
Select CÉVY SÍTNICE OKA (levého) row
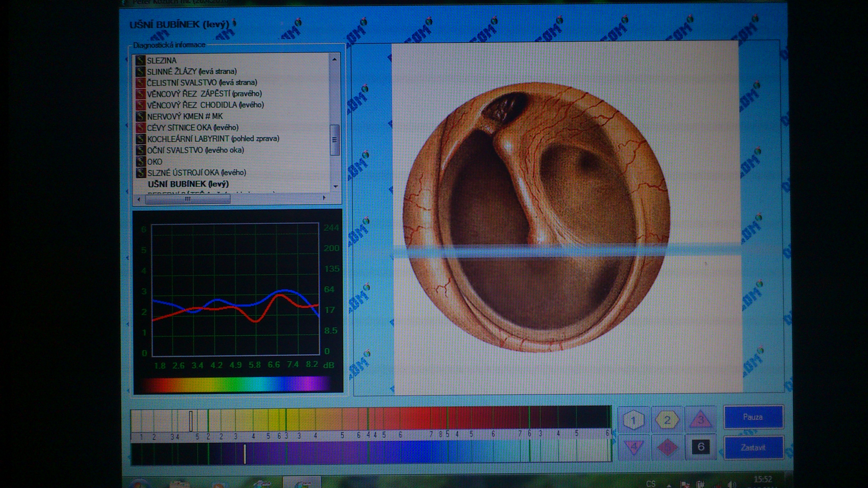(x=193, y=128)
